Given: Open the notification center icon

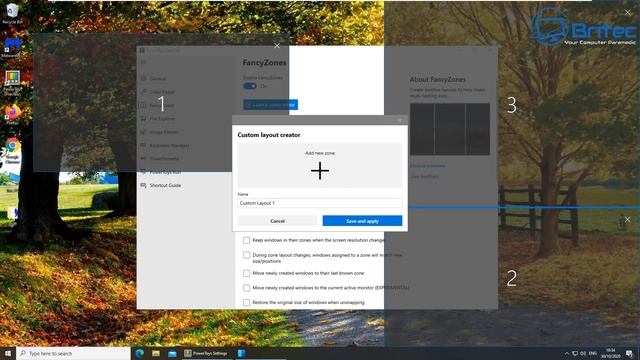Looking at the screenshot, I should point(630,353).
